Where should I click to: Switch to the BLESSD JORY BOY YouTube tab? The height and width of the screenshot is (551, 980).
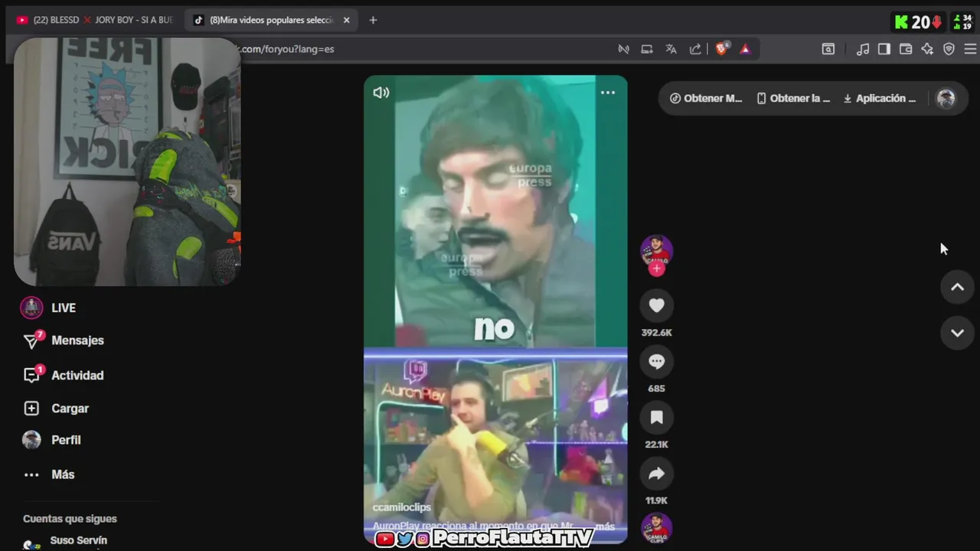click(x=95, y=20)
